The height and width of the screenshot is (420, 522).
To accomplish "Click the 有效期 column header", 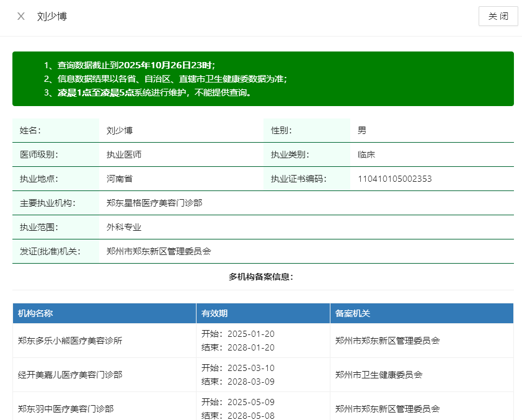I will pyautogui.click(x=215, y=313).
